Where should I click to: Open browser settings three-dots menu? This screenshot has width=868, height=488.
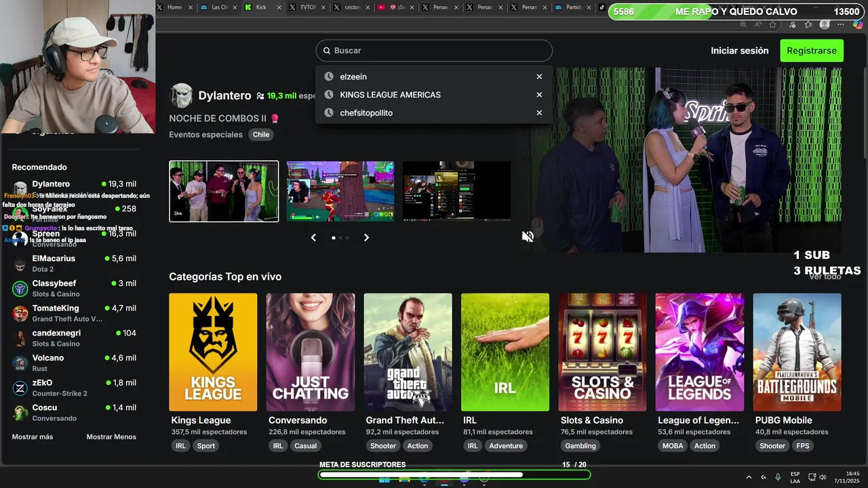841,24
